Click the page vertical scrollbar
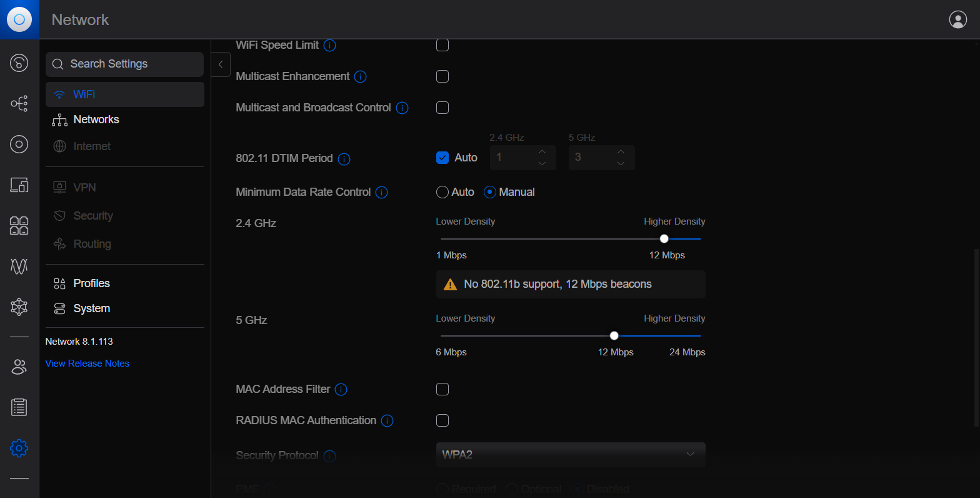 pos(976,338)
